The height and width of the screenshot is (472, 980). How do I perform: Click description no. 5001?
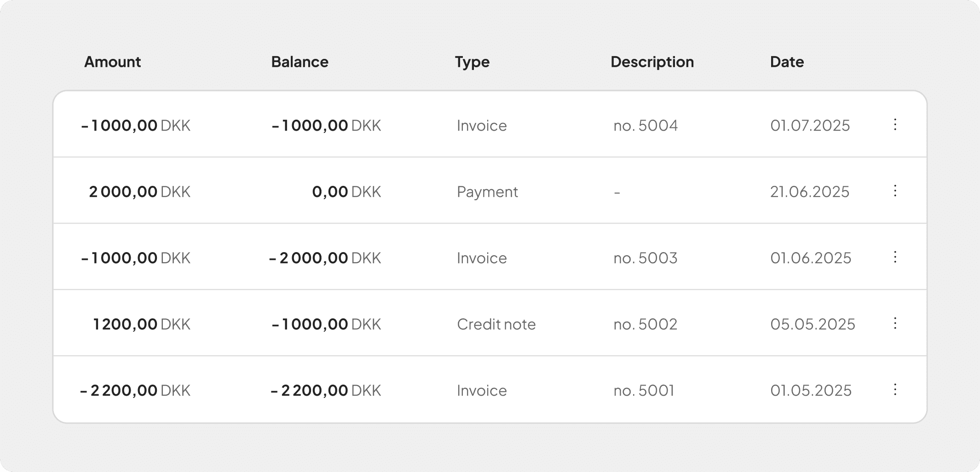(x=644, y=391)
